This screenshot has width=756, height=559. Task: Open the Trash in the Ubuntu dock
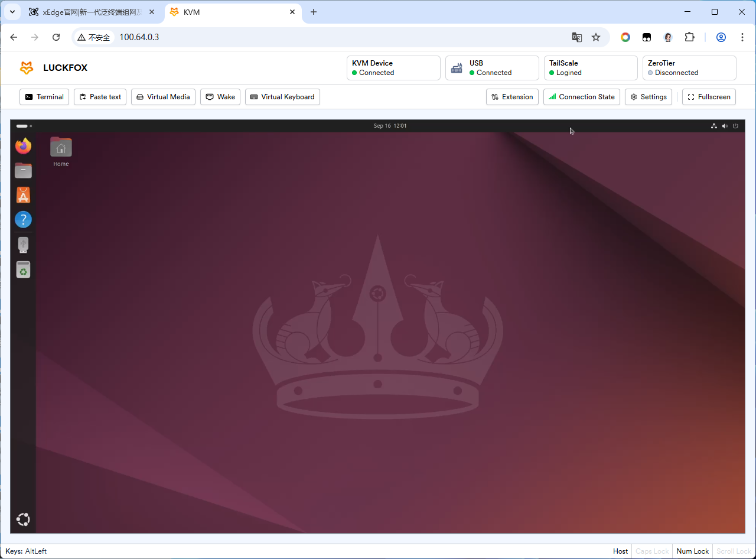[x=23, y=269]
